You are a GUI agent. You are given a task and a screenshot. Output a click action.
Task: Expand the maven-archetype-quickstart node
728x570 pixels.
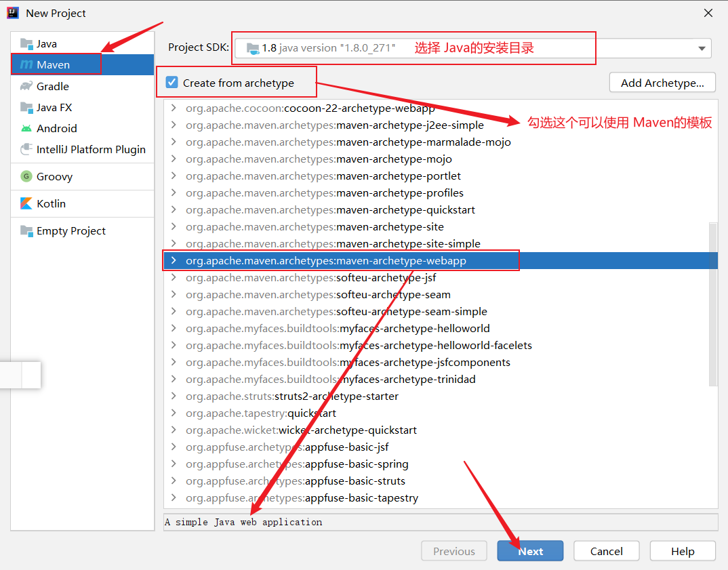174,209
